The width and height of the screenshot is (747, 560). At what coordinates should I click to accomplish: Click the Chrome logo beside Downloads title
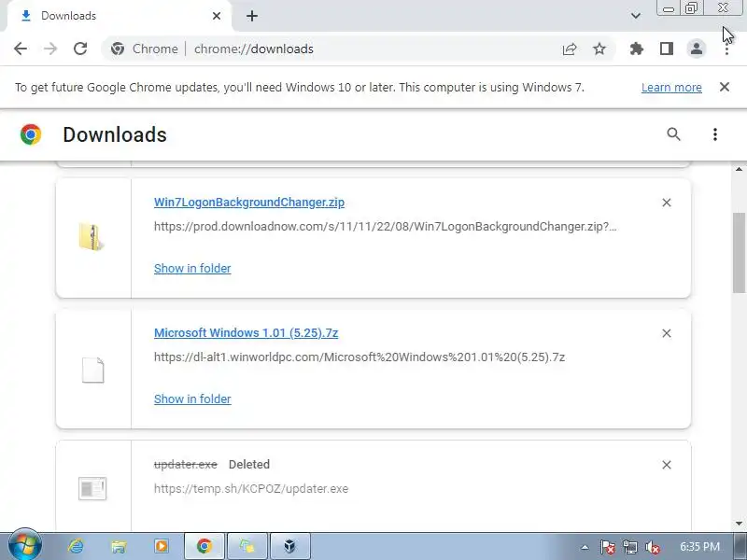point(31,134)
